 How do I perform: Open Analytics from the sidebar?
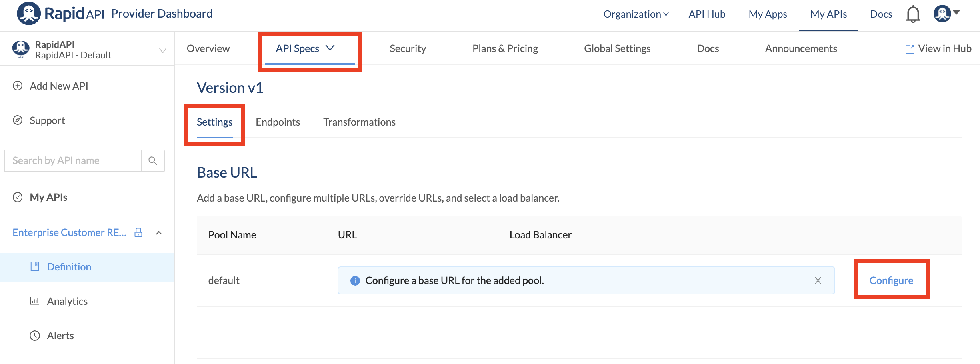click(x=67, y=301)
